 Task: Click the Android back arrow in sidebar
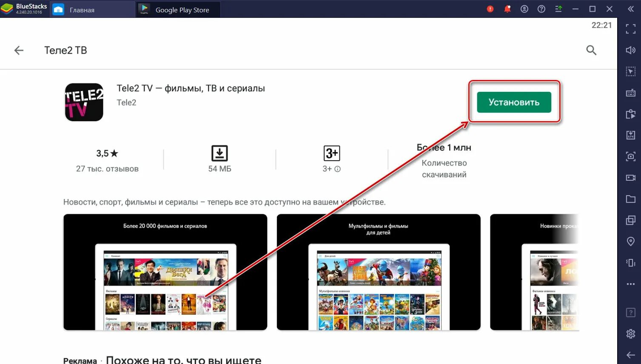click(631, 355)
